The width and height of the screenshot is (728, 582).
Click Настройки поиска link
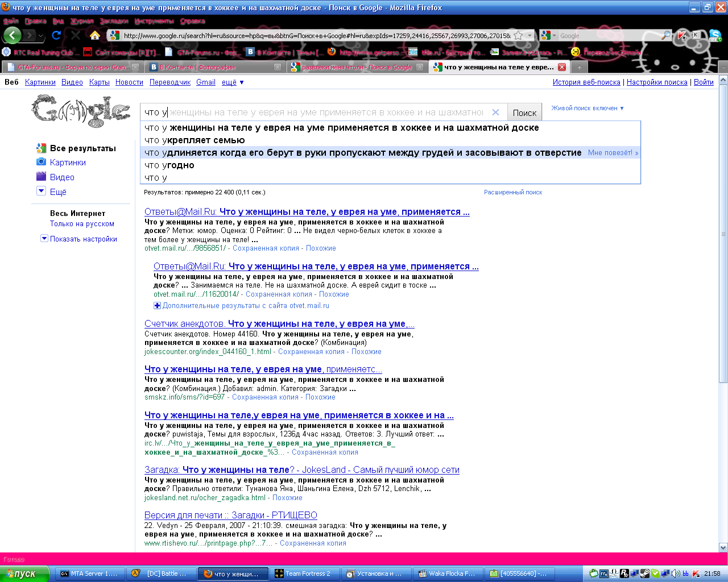click(x=657, y=82)
